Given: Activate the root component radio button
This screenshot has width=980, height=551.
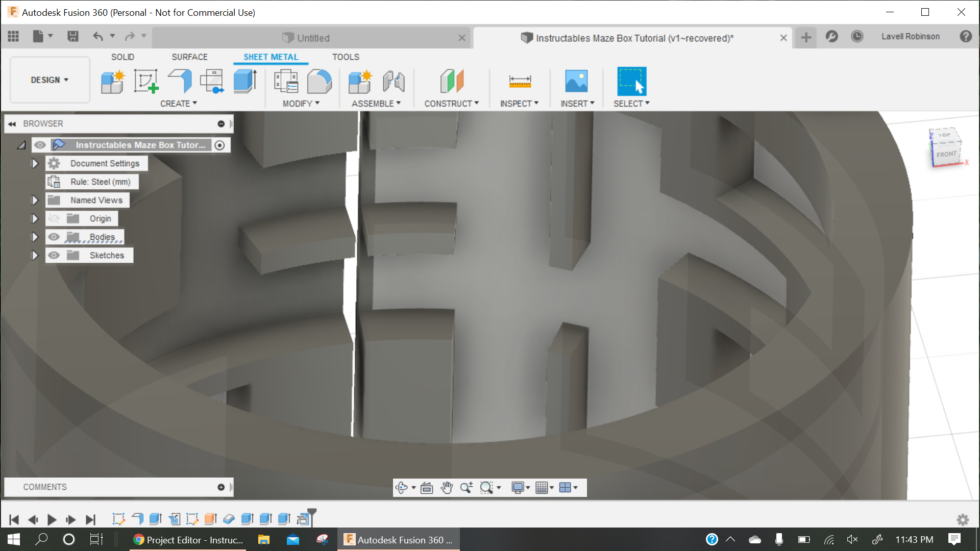Looking at the screenshot, I should tap(220, 145).
